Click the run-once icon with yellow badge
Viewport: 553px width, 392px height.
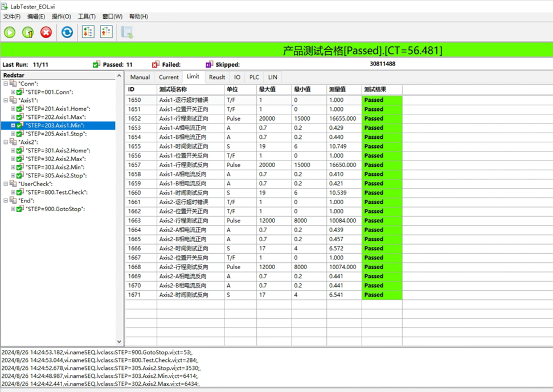(28, 32)
